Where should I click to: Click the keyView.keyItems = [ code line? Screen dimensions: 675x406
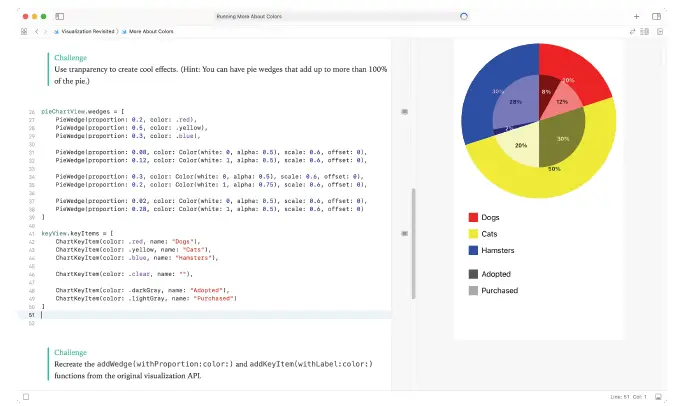[77, 233]
